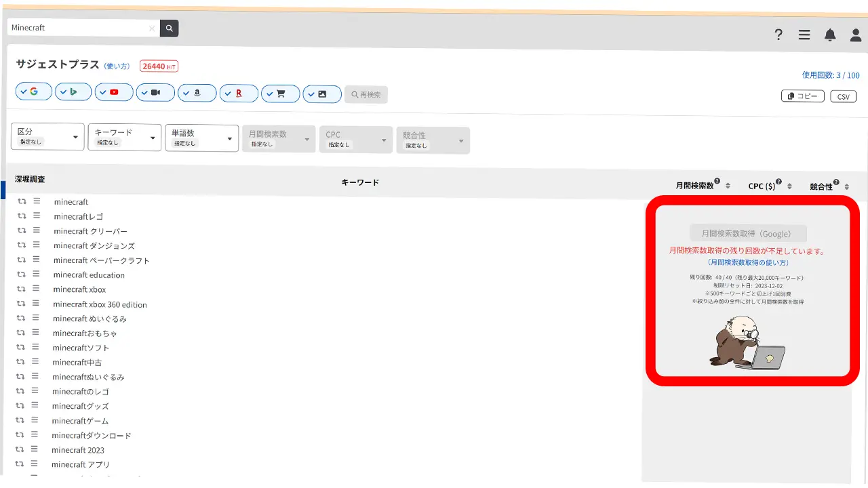This screenshot has width=868, height=488.
Task: Click the magnifier search button beside Minecraft
Action: 169,28
